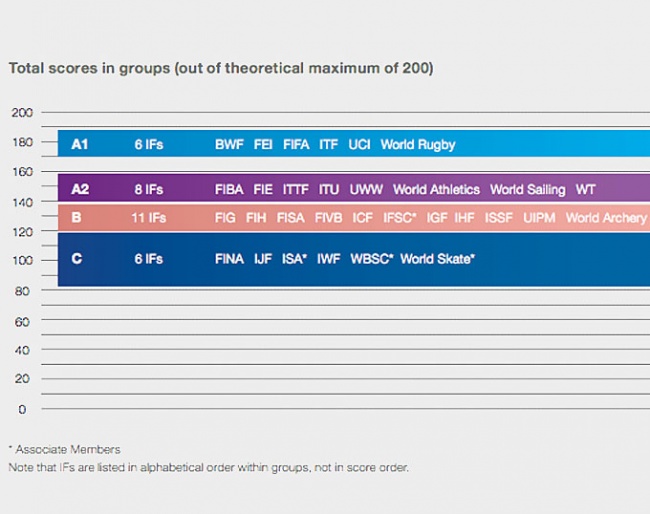Click World Athletics in the A2 bar
Image resolution: width=650 pixels, height=514 pixels.
coord(436,189)
